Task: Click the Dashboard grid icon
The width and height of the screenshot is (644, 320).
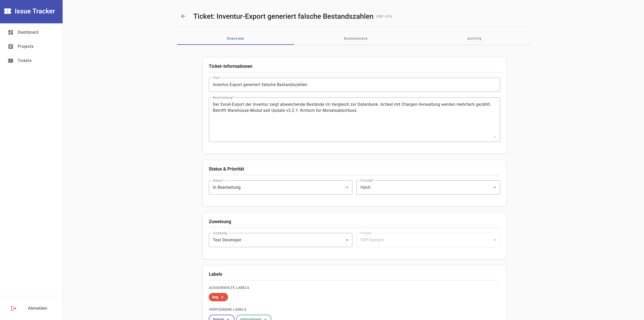Action: 11,32
